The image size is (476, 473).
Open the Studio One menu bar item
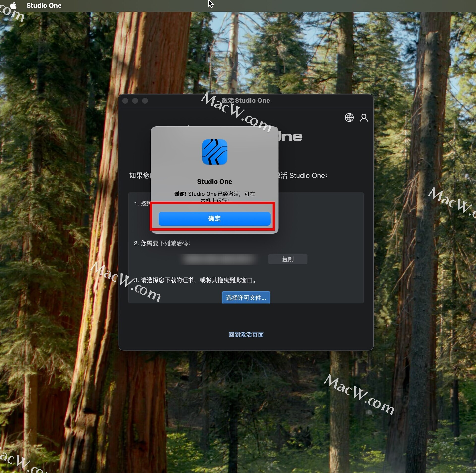tap(44, 5)
